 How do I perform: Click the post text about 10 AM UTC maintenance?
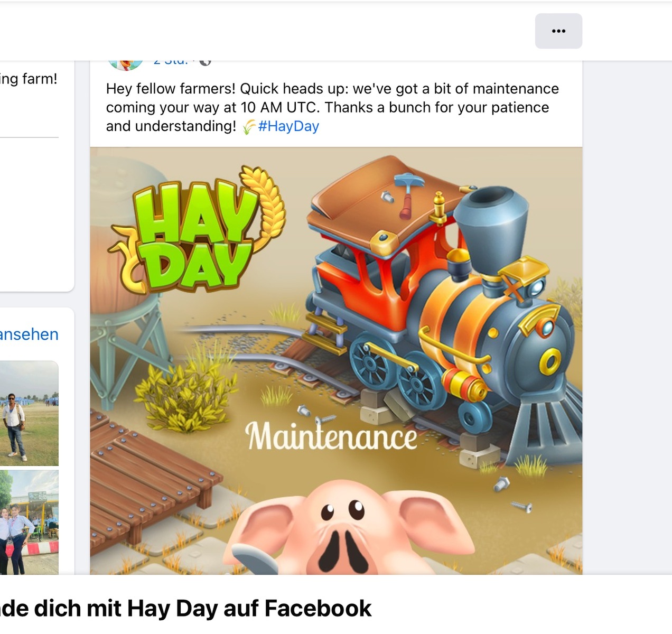tap(332, 107)
